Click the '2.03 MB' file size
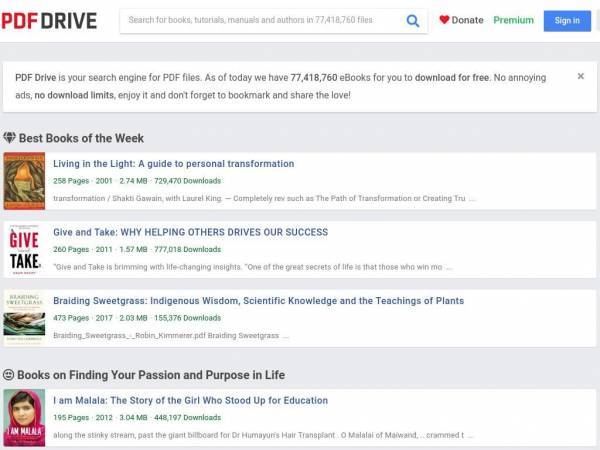600x450 pixels. pyautogui.click(x=133, y=318)
